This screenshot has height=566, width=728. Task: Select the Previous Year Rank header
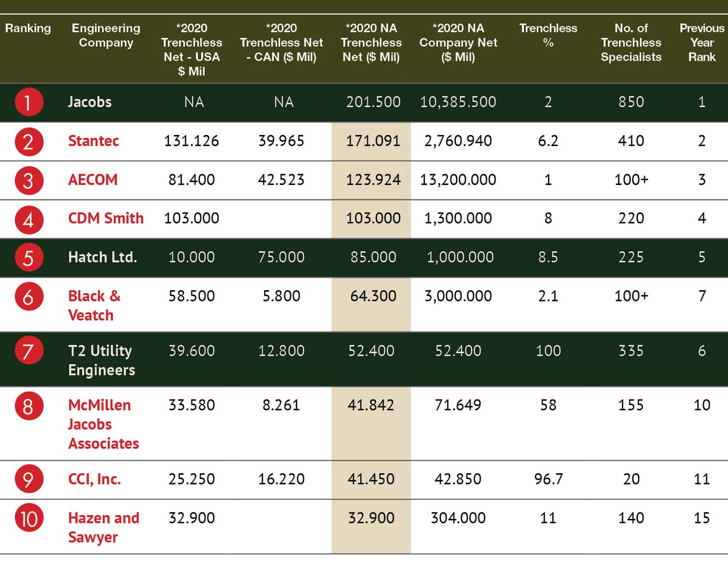702,42
